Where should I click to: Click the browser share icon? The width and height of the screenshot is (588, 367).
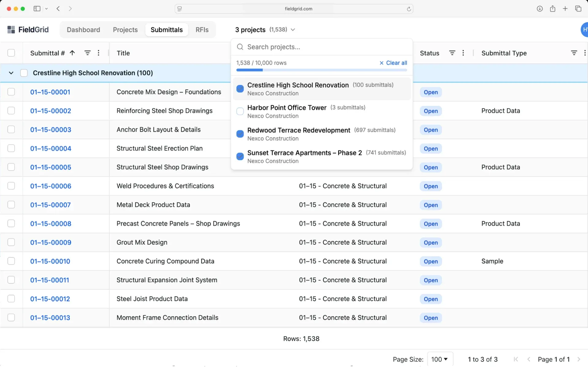[553, 9]
